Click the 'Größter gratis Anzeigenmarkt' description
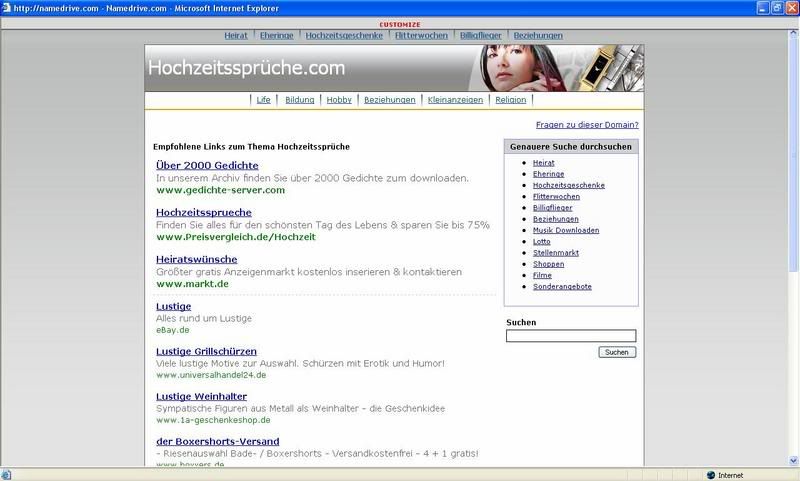This screenshot has height=481, width=800. pyautogui.click(x=309, y=272)
